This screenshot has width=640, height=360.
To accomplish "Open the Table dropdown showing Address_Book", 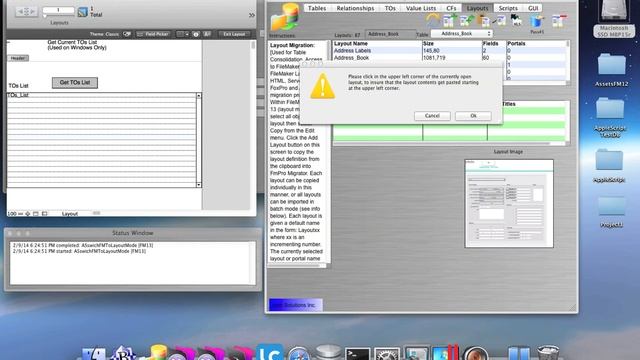I will click(x=461, y=33).
